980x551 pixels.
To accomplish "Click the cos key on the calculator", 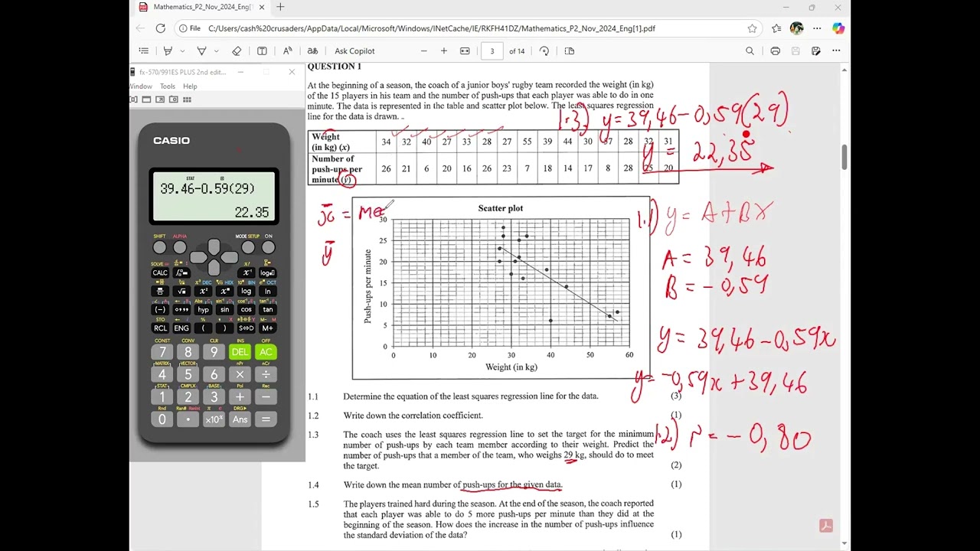I will pyautogui.click(x=246, y=310).
